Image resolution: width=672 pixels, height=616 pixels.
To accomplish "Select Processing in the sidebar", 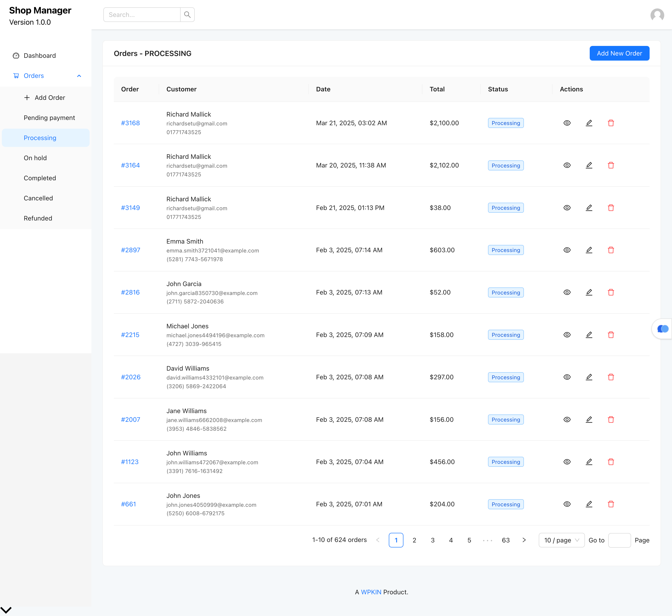I will coord(46,138).
